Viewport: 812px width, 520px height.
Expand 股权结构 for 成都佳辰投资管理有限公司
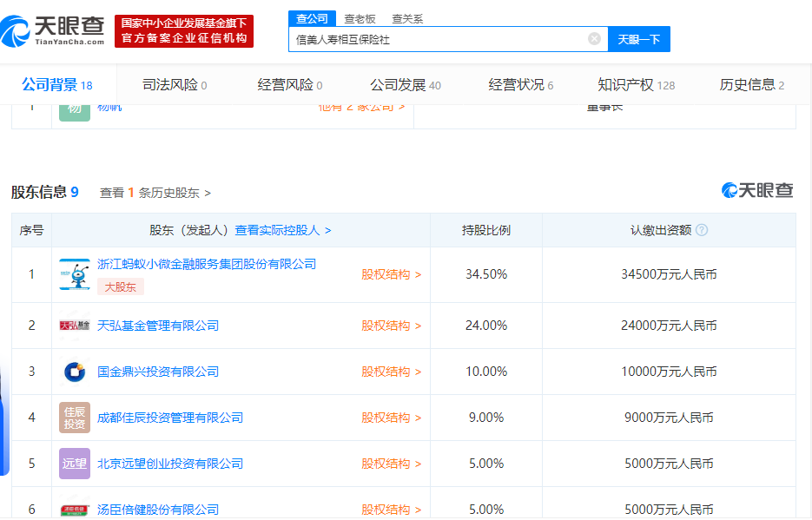[x=391, y=418]
